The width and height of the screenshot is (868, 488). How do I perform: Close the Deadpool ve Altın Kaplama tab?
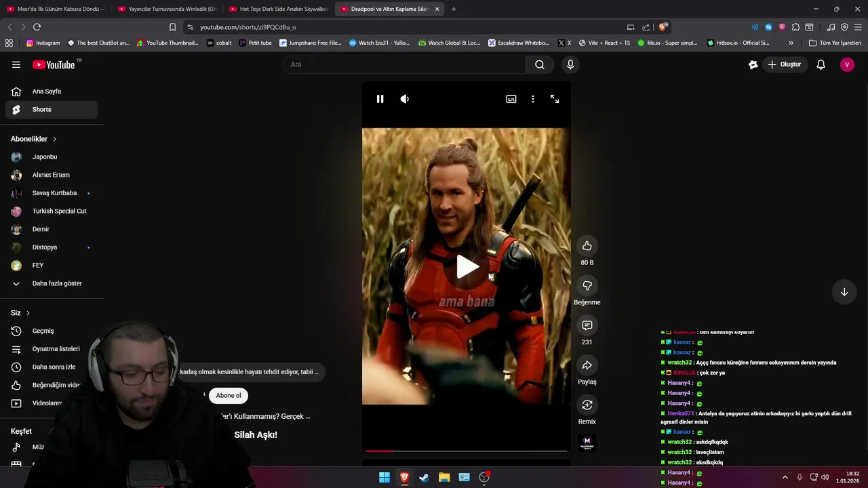(437, 9)
